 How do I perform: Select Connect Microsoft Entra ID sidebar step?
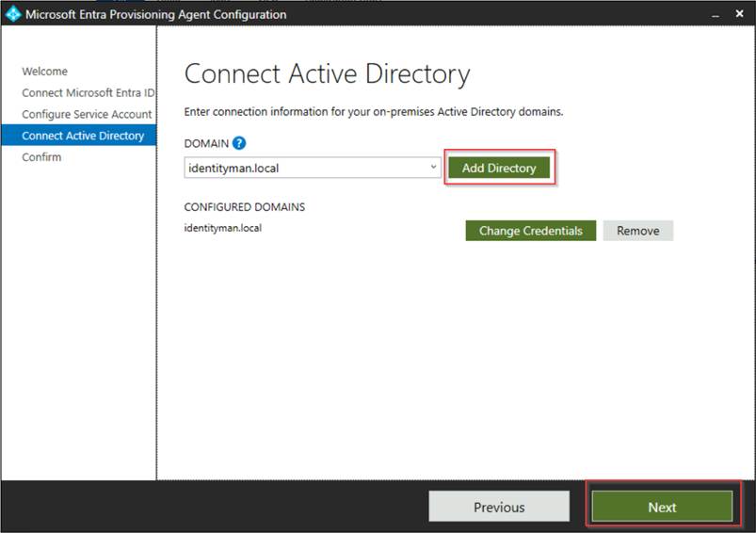click(x=88, y=93)
